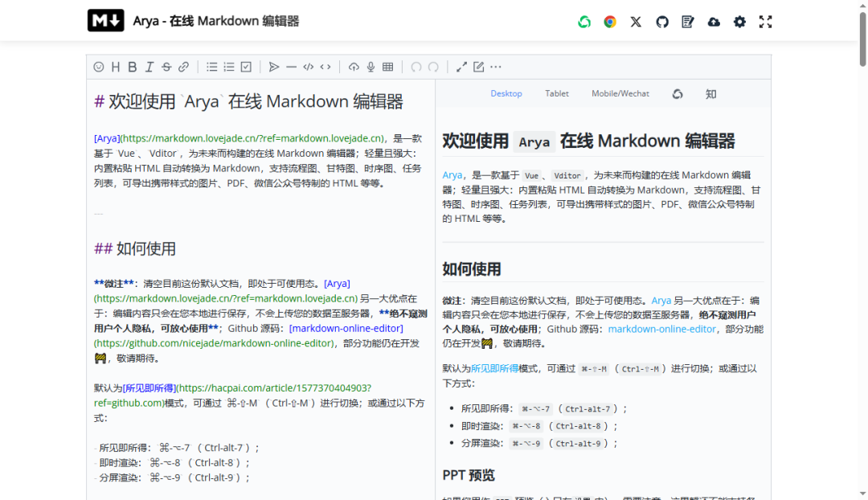Click the green swirl icon in header
Screen dimensions: 868x500
point(584,22)
